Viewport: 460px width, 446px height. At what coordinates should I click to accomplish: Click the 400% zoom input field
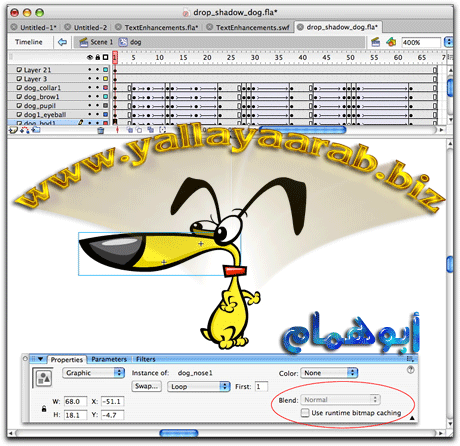[x=421, y=42]
